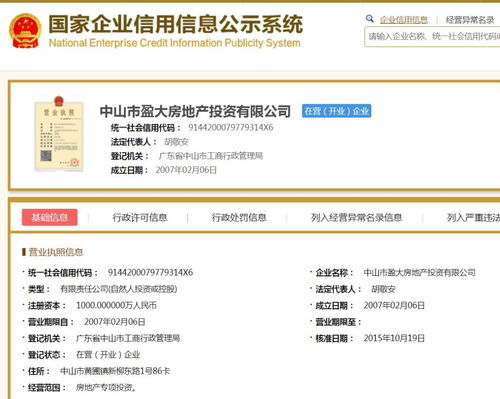Select the 经营异常名录 search link

pos(470,20)
